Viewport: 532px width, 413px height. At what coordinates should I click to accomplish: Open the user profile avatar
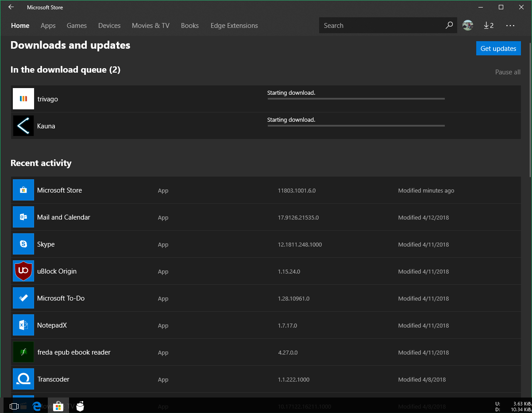tap(468, 25)
